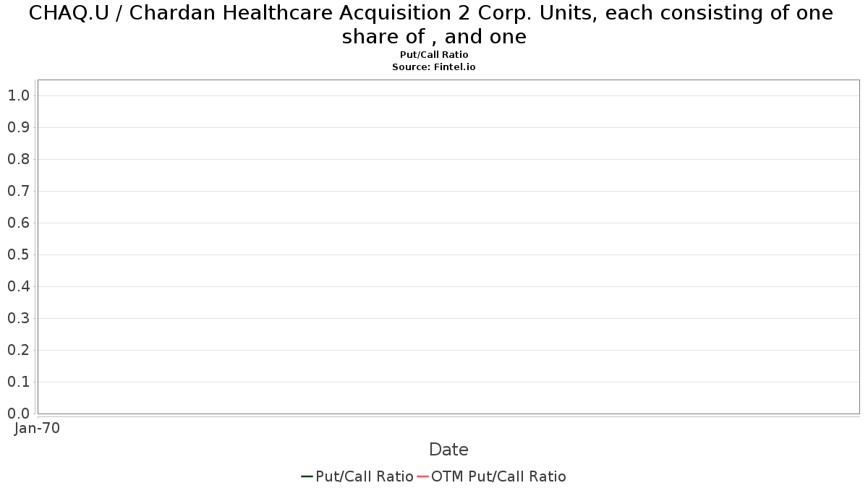Click the empty plot area center
Image resolution: width=868 pixels, height=488 pixels.
click(448, 247)
